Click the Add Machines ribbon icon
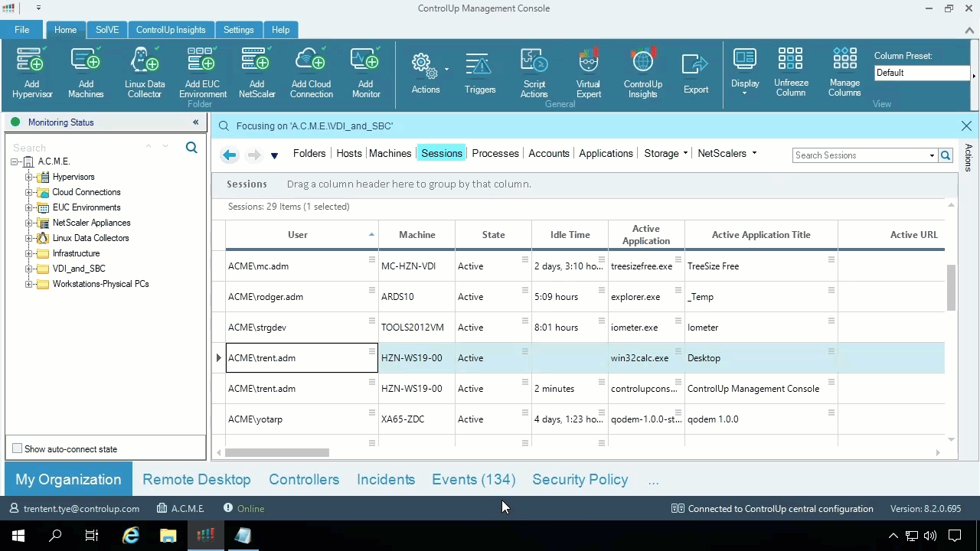 [86, 73]
